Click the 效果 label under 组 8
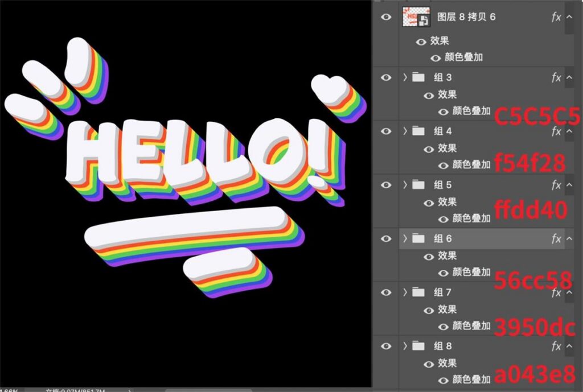This screenshot has height=392, width=583. coord(447,363)
